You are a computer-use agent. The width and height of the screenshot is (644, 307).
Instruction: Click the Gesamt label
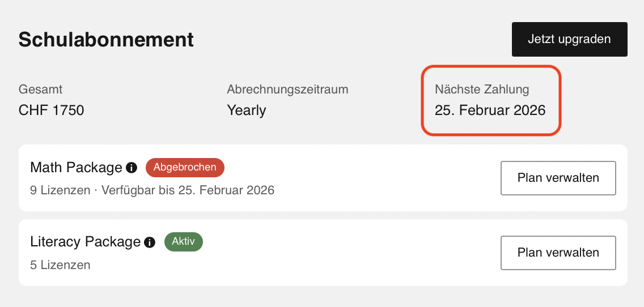(40, 89)
